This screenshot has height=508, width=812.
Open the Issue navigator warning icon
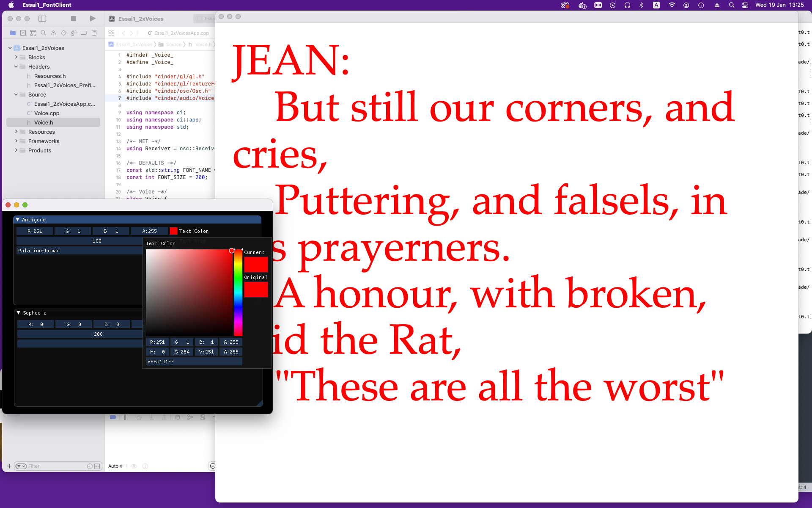point(53,33)
